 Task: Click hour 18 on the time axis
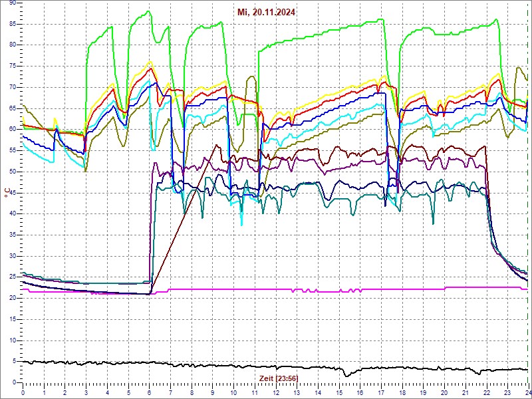click(x=402, y=392)
